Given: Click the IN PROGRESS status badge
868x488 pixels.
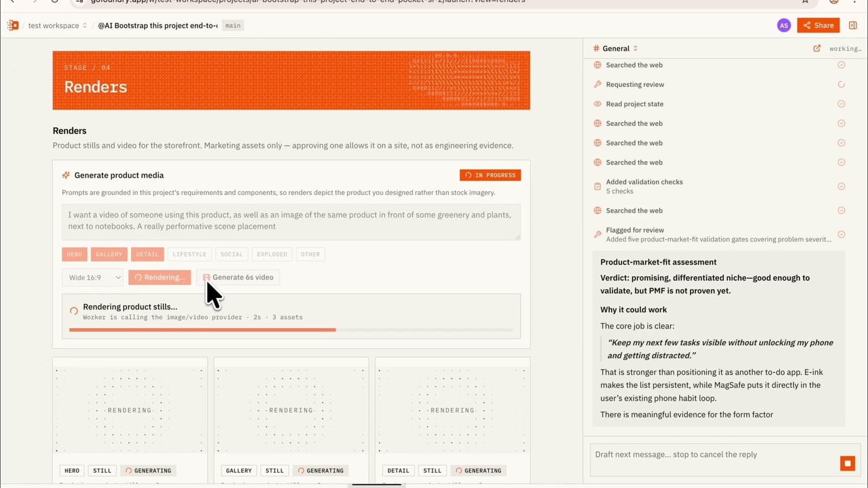Looking at the screenshot, I should coord(490,175).
